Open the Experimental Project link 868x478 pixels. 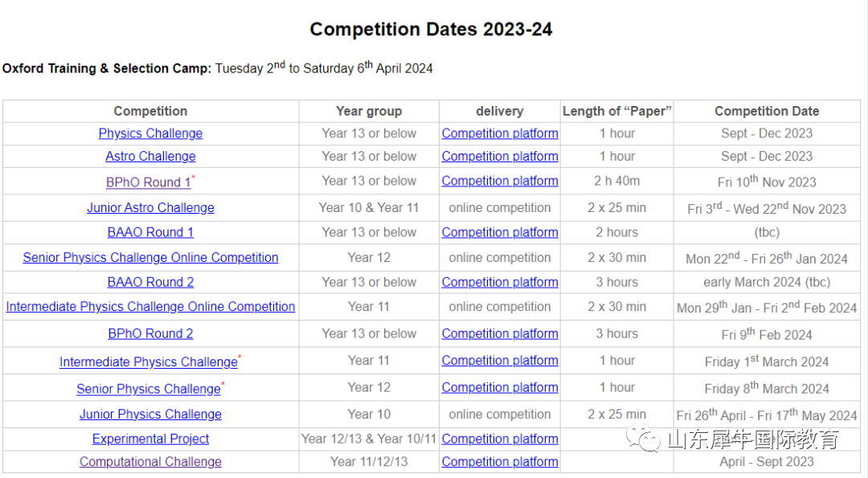coord(150,439)
